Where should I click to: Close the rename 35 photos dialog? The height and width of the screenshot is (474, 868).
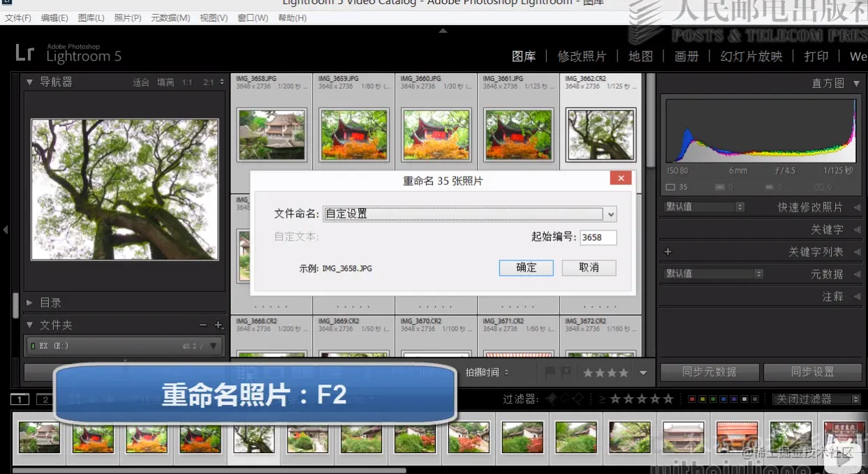620,179
